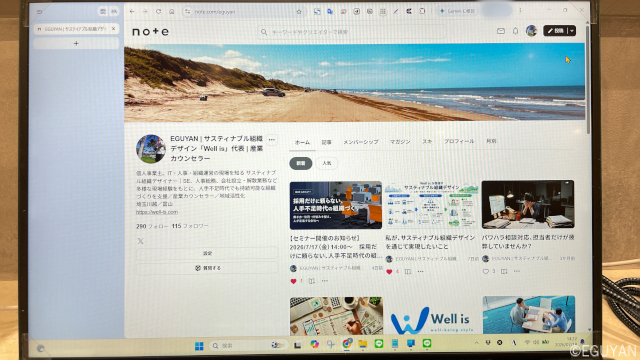Viewport: 640px width, 360px height.
Task: Add セミナー開催 article to magazine icon
Action: [x=312, y=281]
